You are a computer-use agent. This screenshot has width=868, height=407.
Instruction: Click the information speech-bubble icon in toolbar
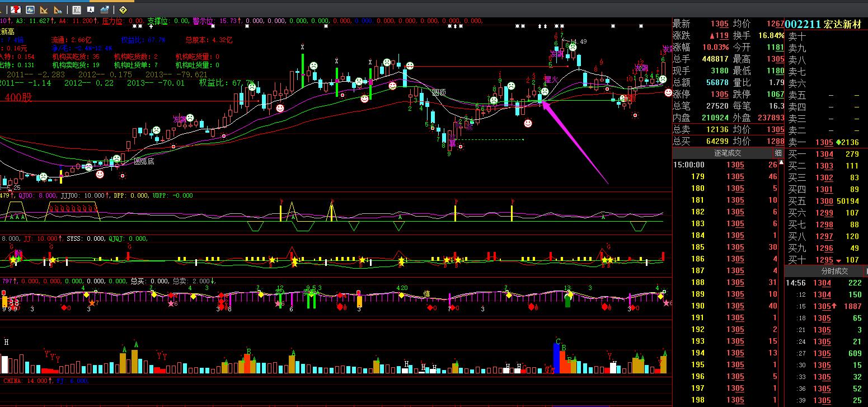tap(91, 10)
